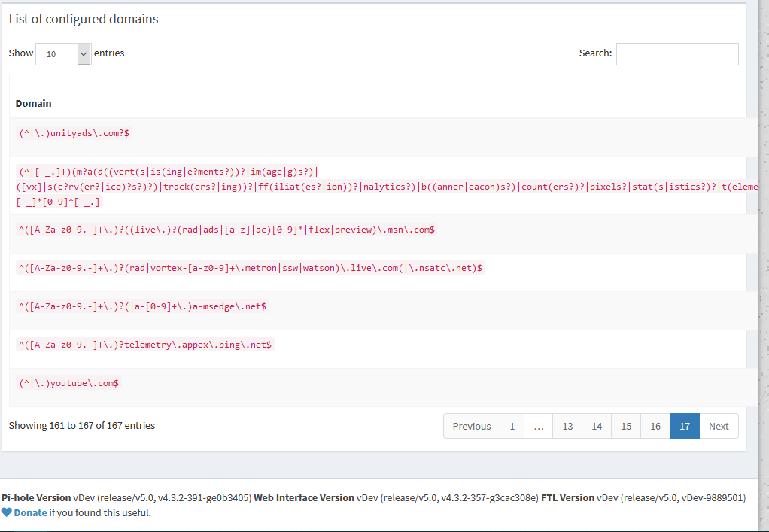Image resolution: width=769 pixels, height=532 pixels.
Task: Select the unityads.com regex entry
Action: [x=73, y=133]
